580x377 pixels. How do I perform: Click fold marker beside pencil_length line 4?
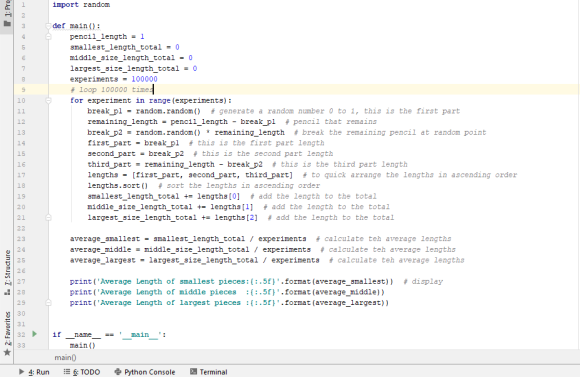tap(48, 36)
